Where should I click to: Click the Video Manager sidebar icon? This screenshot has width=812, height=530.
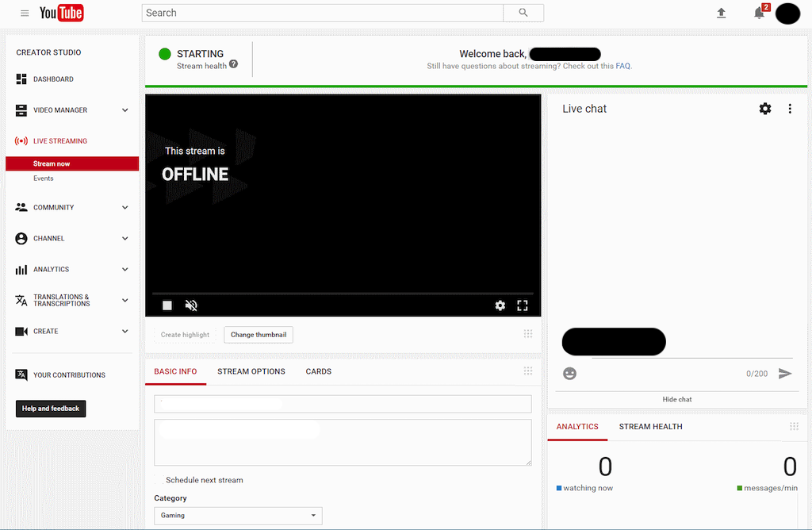pyautogui.click(x=21, y=109)
